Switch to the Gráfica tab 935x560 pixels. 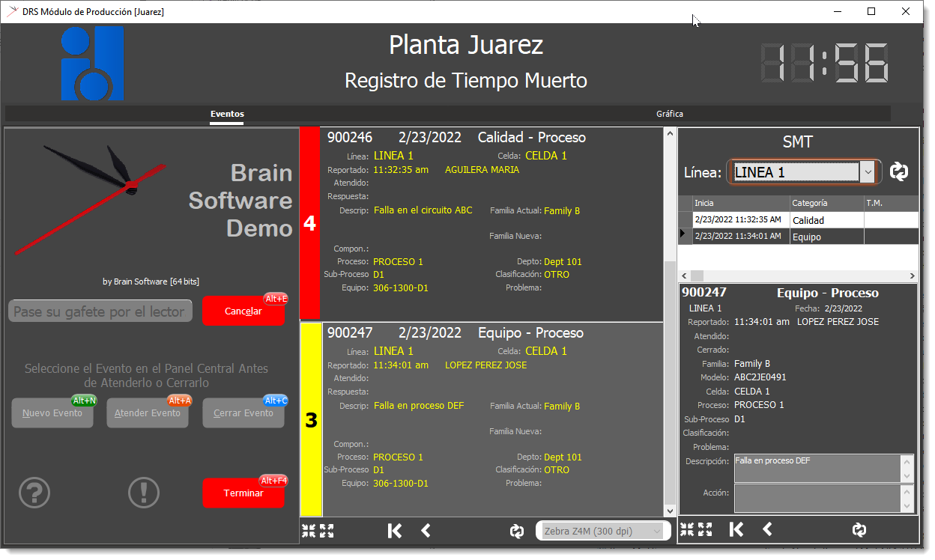click(670, 114)
